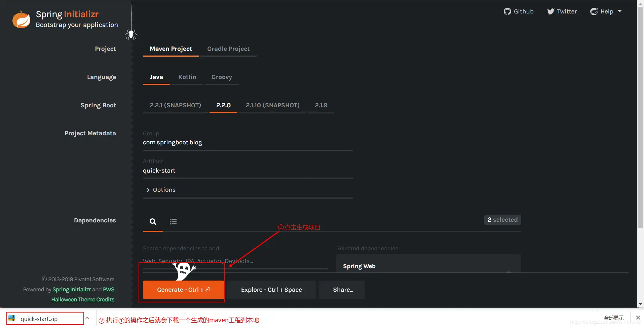This screenshot has height=328, width=644.
Task: Click the 2013-2019 Pivotal Software copyright text
Action: tap(78, 279)
